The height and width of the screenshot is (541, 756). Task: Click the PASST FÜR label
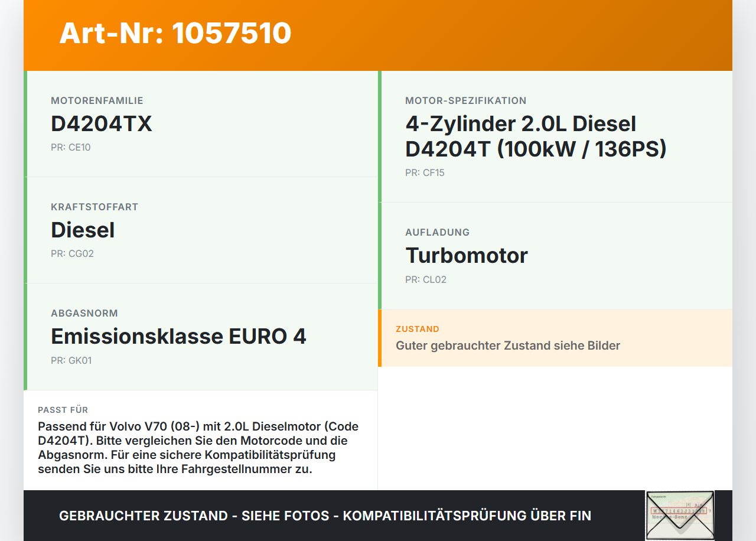click(x=63, y=410)
